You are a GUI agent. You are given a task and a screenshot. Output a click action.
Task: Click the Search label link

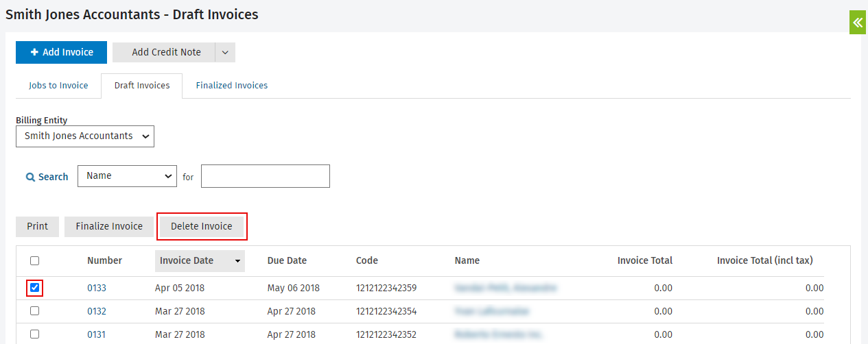[x=53, y=177]
